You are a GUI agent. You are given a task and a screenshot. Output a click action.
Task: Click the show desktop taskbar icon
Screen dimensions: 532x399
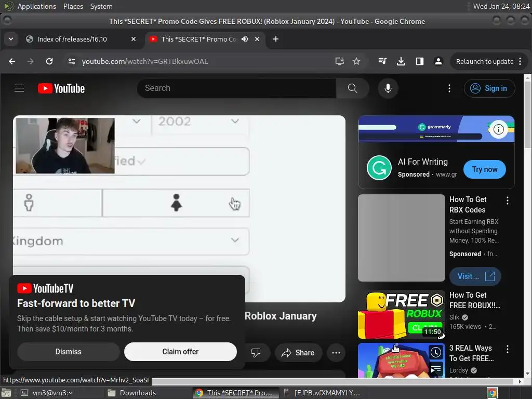point(6,393)
